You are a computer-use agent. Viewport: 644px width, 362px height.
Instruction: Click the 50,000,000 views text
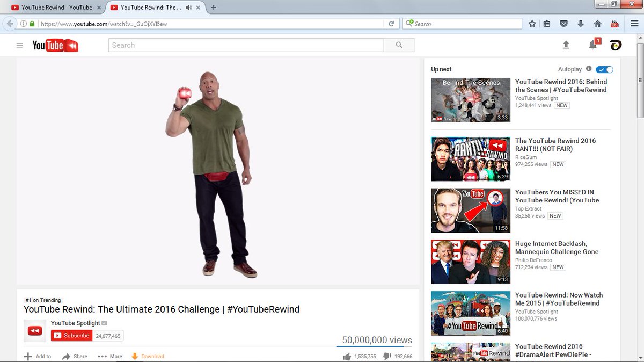[x=377, y=340]
